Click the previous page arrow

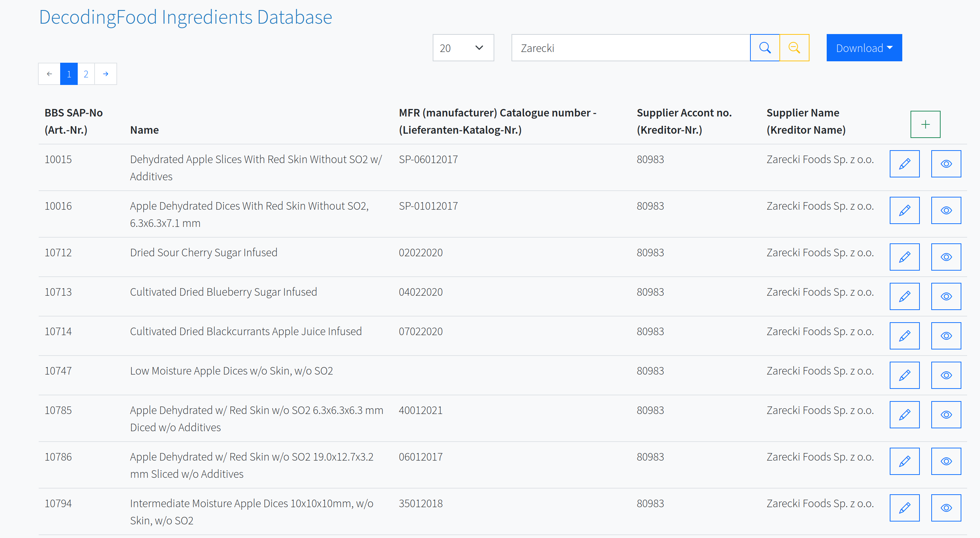pos(49,74)
